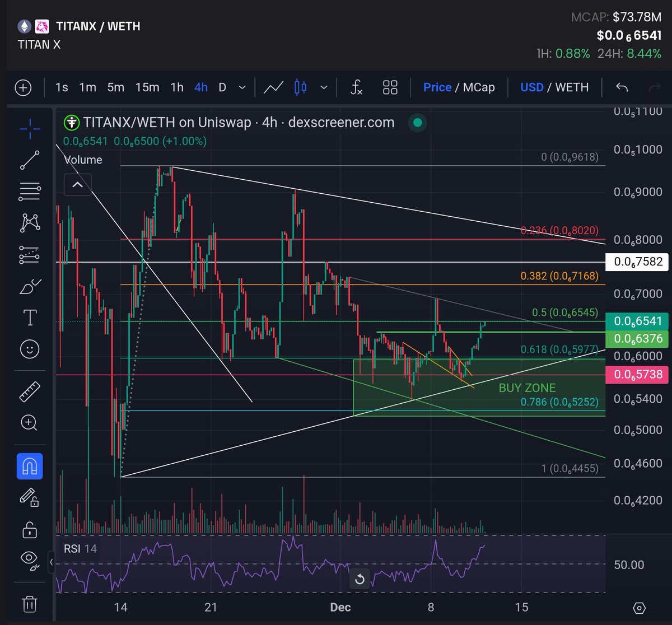The image size is (672, 625).
Task: Select the XABCD Pattern tool
Action: [29, 223]
